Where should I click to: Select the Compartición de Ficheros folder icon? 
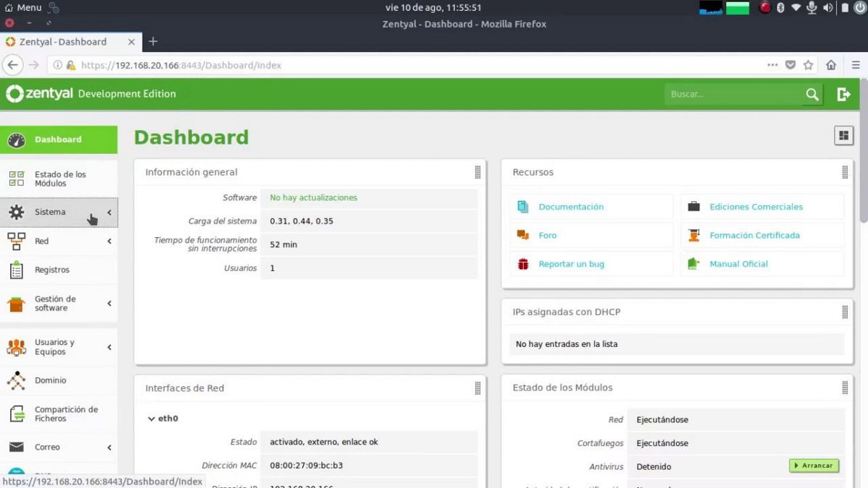click(x=16, y=414)
